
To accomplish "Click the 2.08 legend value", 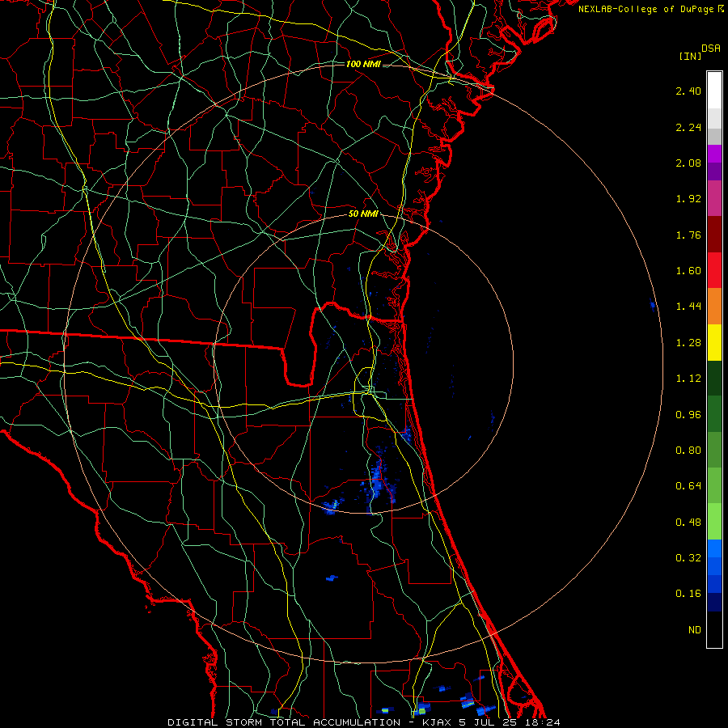I will [x=688, y=163].
